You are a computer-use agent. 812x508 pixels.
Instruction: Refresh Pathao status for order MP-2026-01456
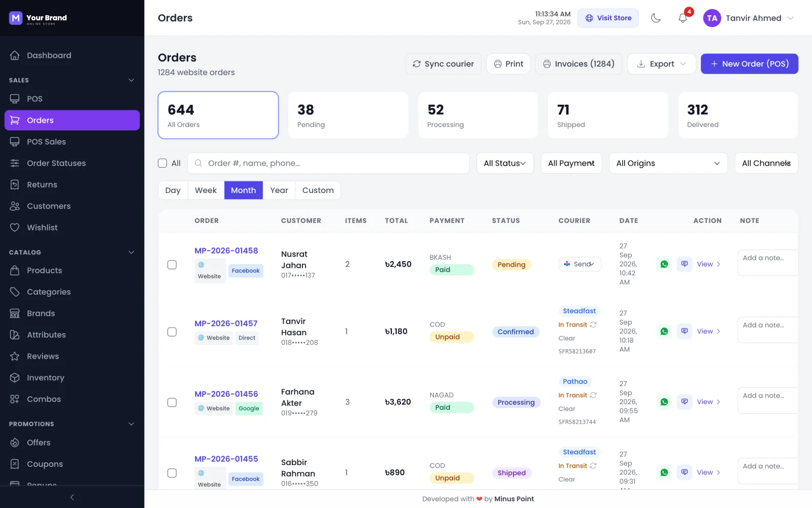click(x=593, y=395)
